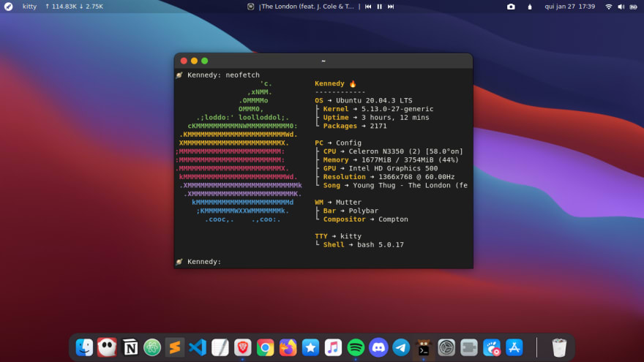
Task: Launch the Music app from dock
Action: click(333, 347)
